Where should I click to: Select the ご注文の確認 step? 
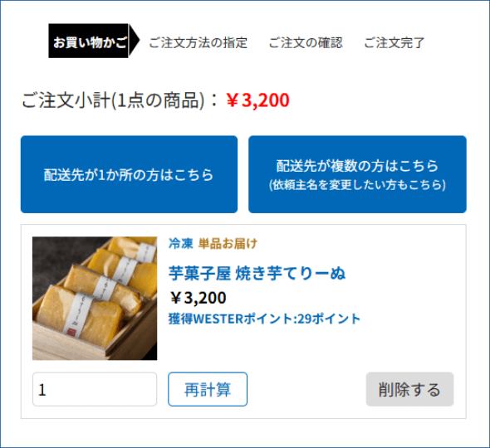point(306,43)
